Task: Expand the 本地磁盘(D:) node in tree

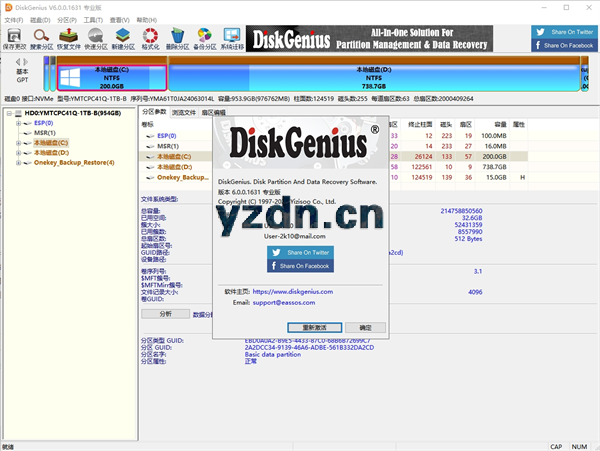Action: pyautogui.click(x=18, y=153)
